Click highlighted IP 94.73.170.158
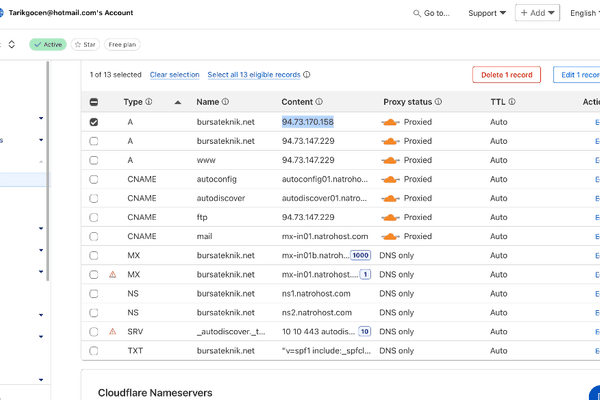 pos(308,122)
